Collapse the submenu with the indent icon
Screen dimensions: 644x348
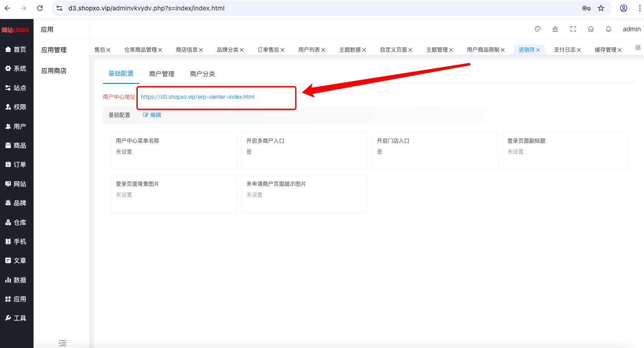pos(63,343)
